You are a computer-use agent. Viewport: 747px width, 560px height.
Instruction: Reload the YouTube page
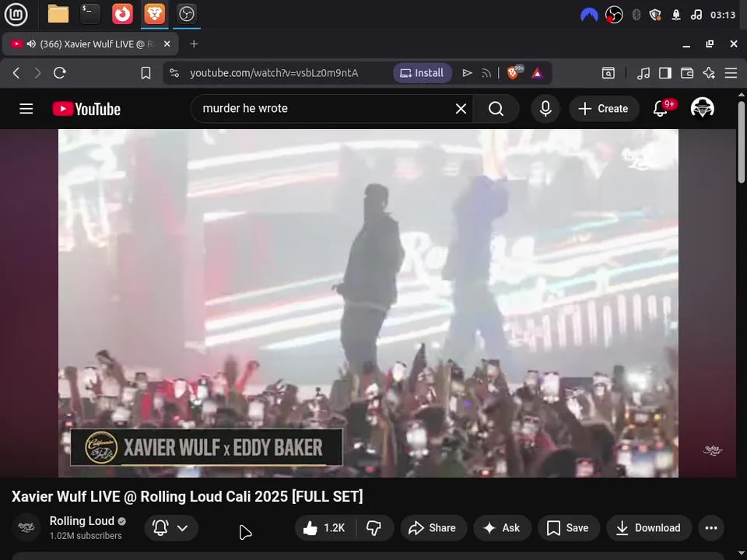click(x=60, y=73)
